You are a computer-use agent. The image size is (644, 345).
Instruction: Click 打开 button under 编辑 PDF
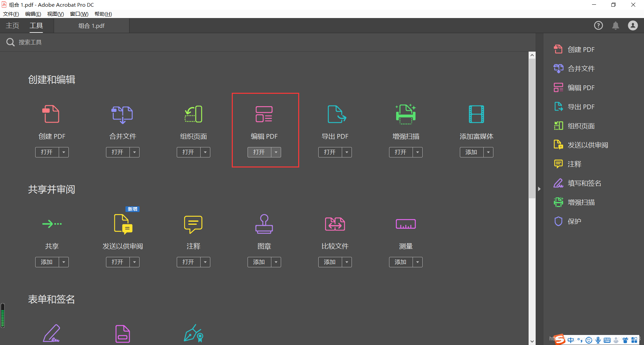259,152
